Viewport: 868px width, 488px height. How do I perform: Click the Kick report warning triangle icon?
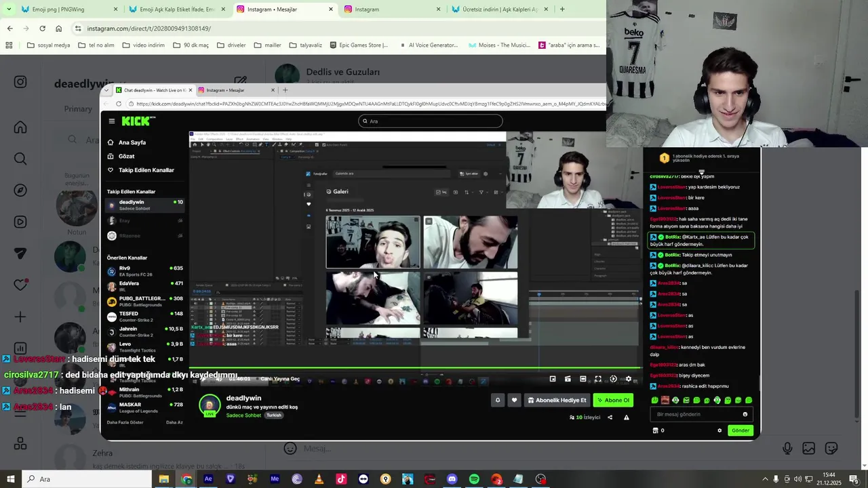click(626, 418)
